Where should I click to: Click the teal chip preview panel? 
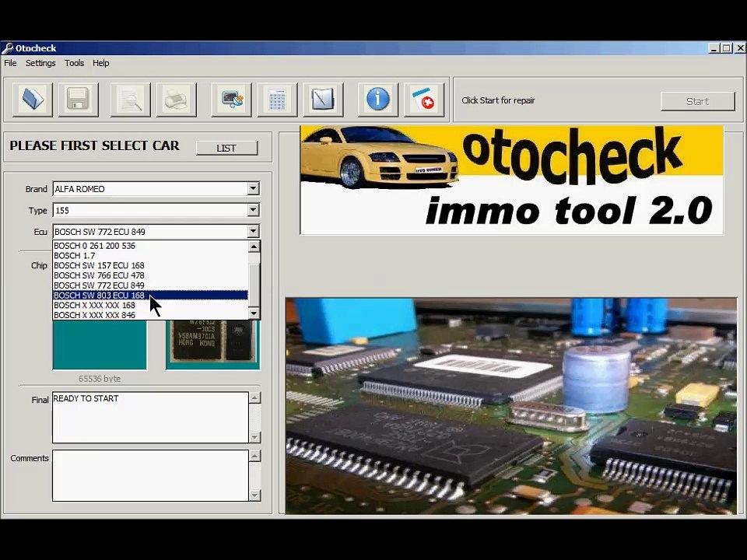point(100,345)
